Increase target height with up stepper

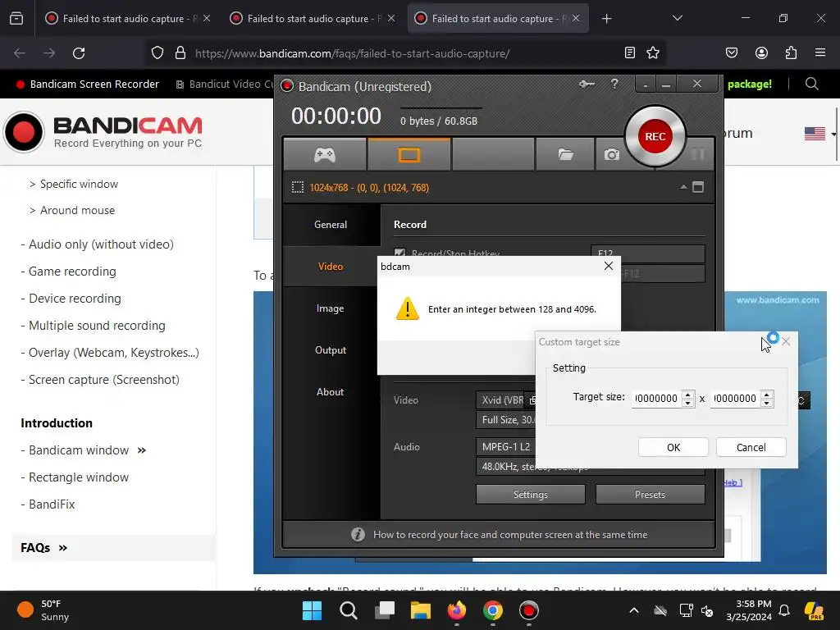[767, 395]
